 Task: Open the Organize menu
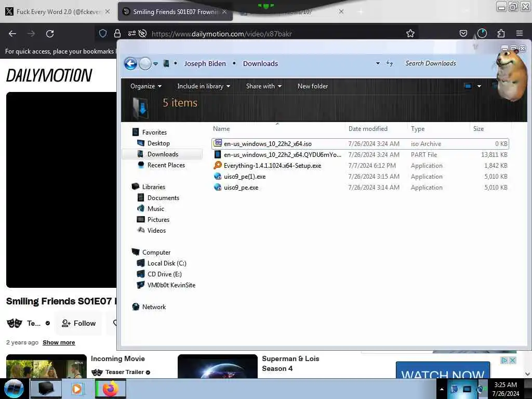pos(146,86)
